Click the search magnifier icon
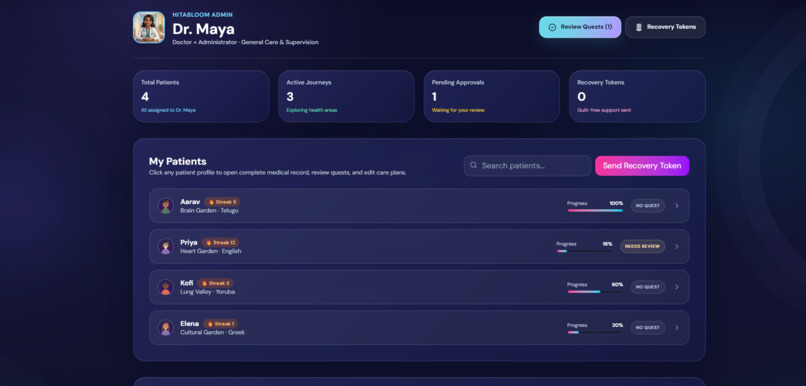 [x=473, y=166]
